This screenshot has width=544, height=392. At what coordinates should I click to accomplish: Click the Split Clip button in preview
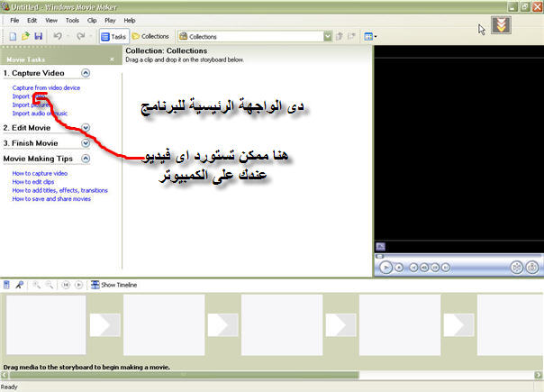tap(516, 267)
